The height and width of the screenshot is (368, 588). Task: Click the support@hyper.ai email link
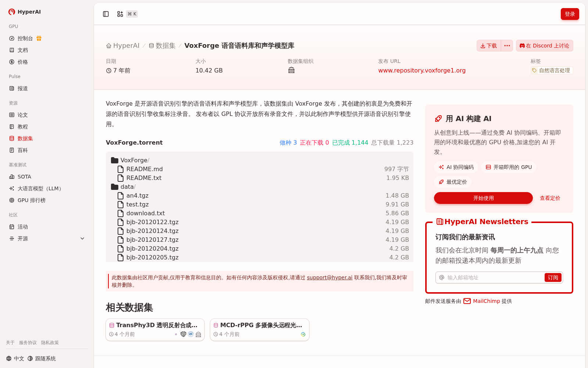(x=330, y=277)
